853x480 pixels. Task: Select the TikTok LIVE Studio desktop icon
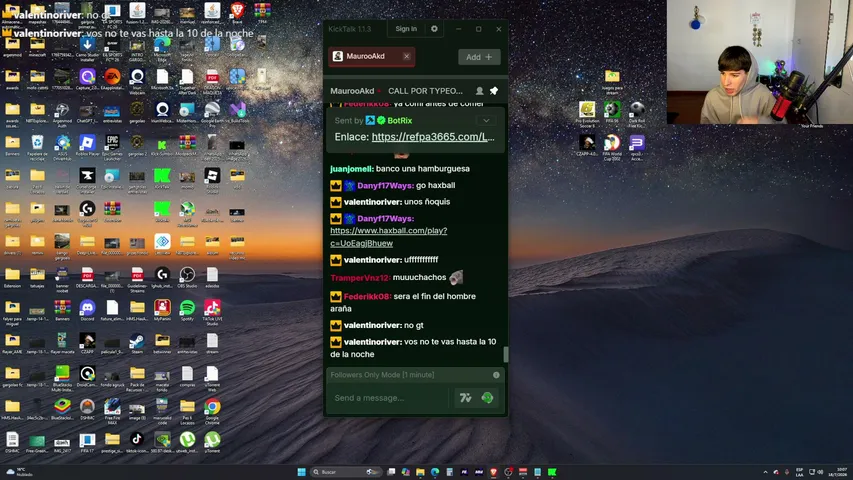(x=212, y=311)
